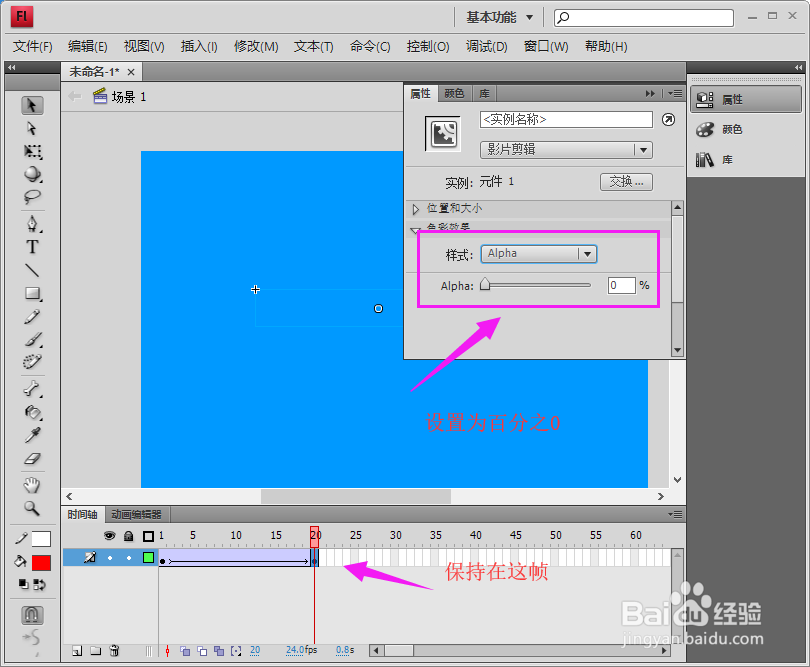The image size is (810, 667).
Task: Select the Lasso tool
Action: click(x=32, y=197)
